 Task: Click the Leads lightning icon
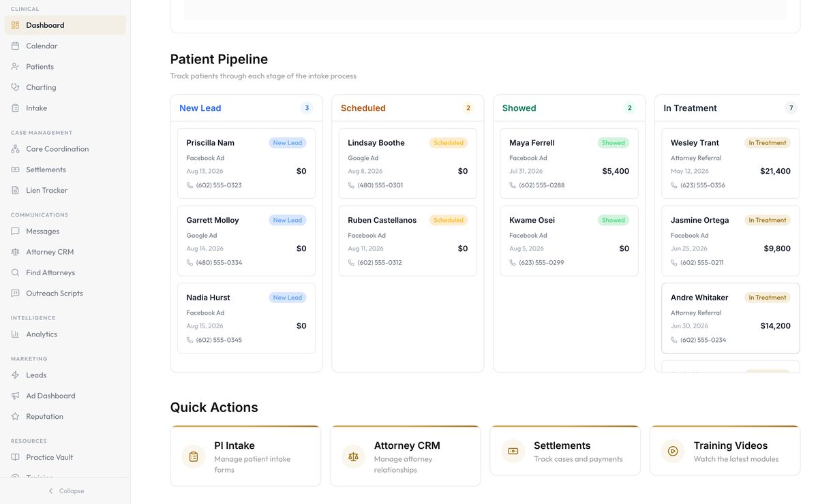pyautogui.click(x=16, y=375)
